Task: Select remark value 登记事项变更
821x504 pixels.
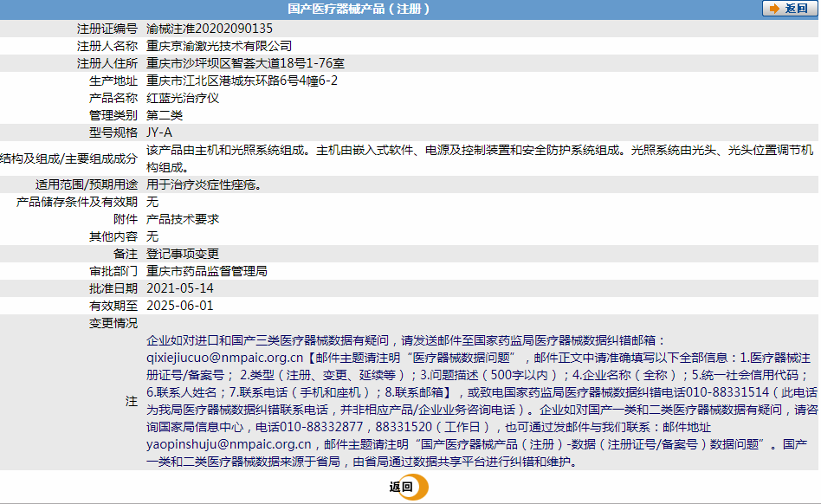Action: (x=183, y=254)
